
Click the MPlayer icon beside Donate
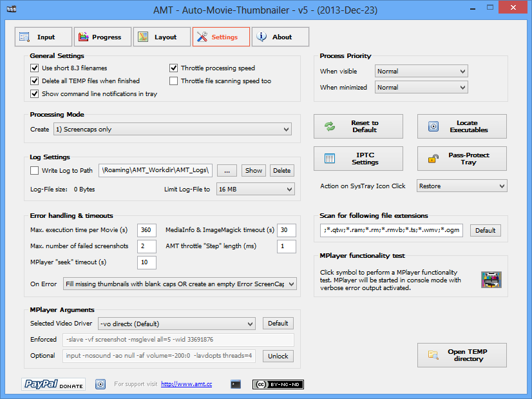click(100, 384)
